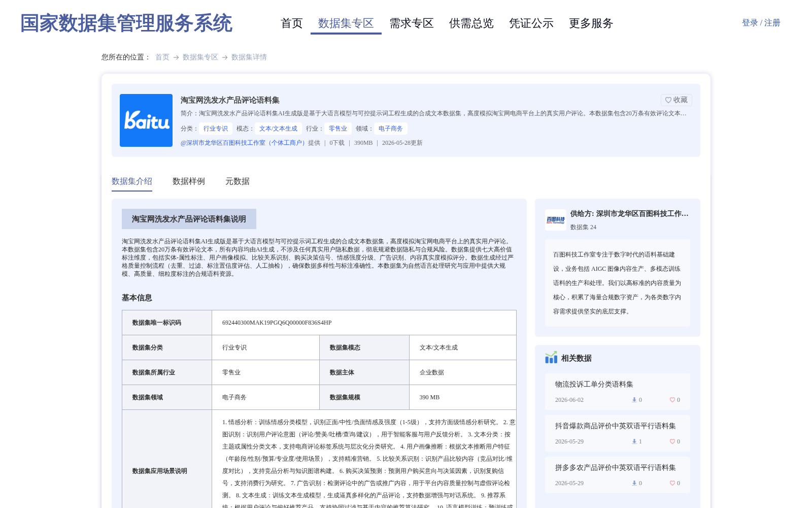Click heart icon for 抖音爆款商品评价中英双语平行语料集
812x508 pixels.
pos(672,441)
